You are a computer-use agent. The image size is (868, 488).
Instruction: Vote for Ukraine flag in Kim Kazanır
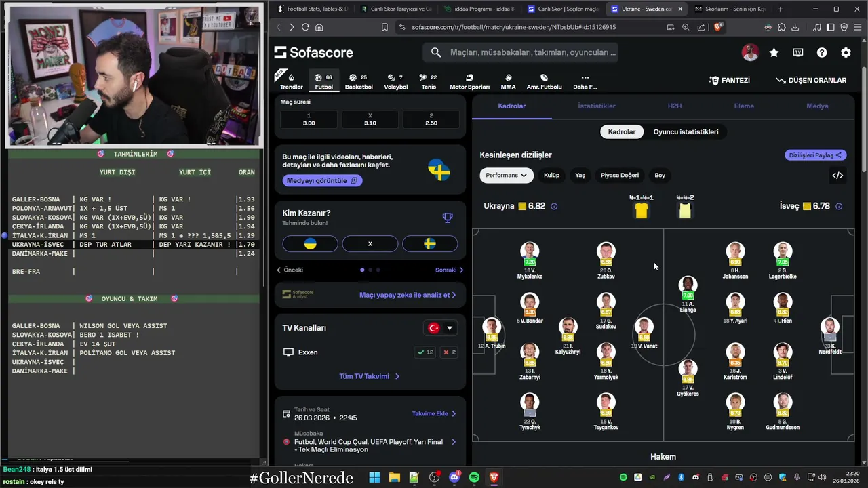(x=310, y=243)
